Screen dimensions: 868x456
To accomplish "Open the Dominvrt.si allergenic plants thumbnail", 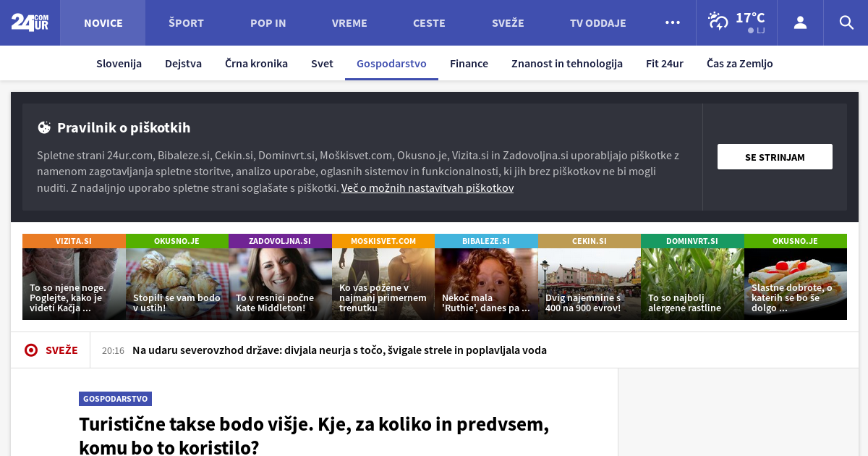I will pyautogui.click(x=692, y=283).
